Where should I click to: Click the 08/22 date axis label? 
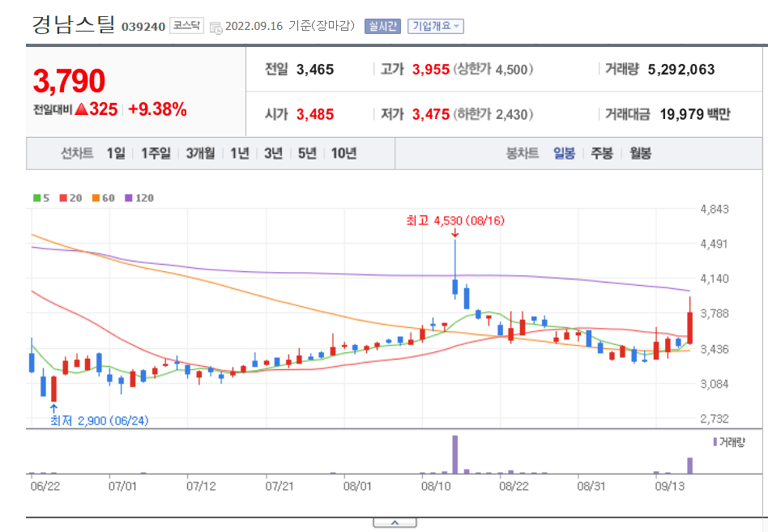tap(514, 487)
